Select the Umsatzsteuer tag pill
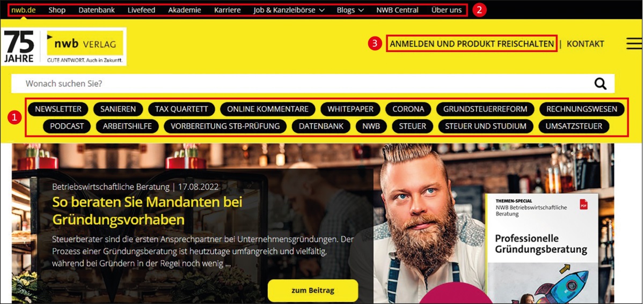The height and width of the screenshot is (304, 644). click(574, 126)
